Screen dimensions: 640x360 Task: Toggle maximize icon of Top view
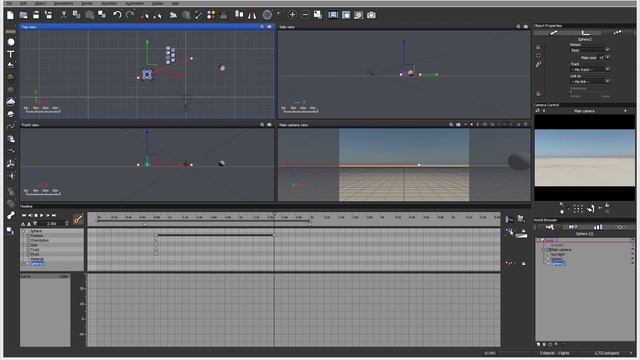269,27
